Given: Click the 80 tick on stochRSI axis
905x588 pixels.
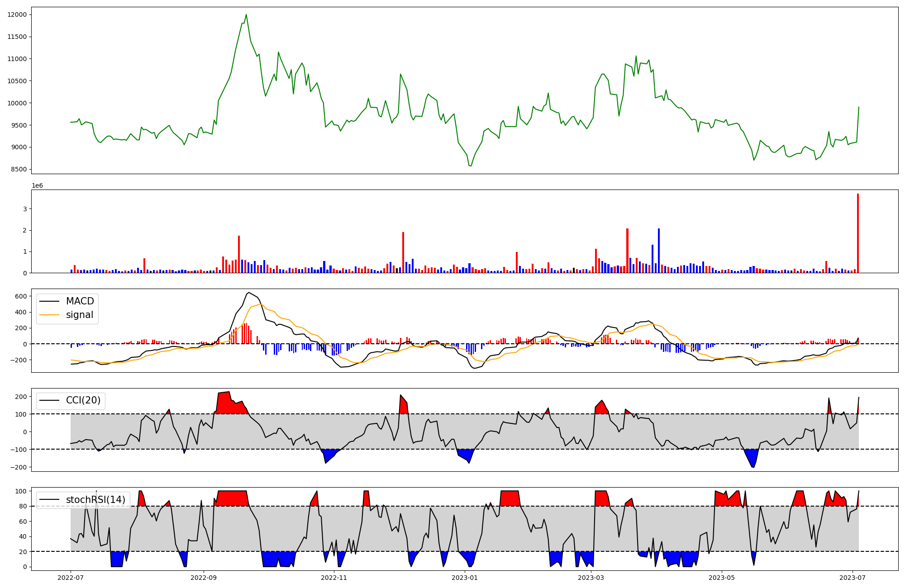Looking at the screenshot, I should (x=23, y=506).
